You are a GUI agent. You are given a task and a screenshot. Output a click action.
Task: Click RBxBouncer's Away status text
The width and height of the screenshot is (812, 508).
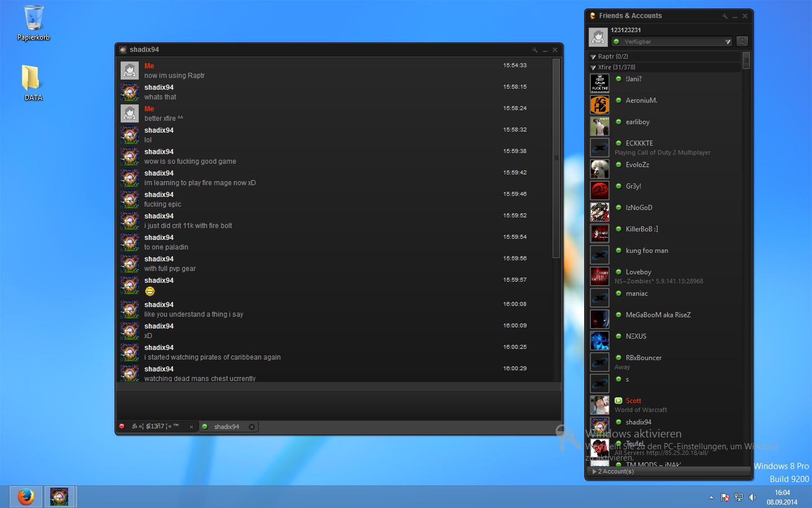pyautogui.click(x=622, y=367)
